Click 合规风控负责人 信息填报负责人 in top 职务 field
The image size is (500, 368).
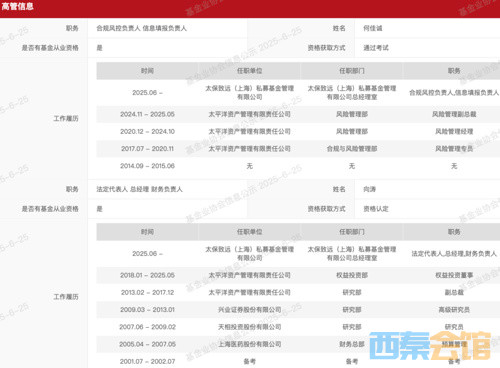tap(141, 28)
